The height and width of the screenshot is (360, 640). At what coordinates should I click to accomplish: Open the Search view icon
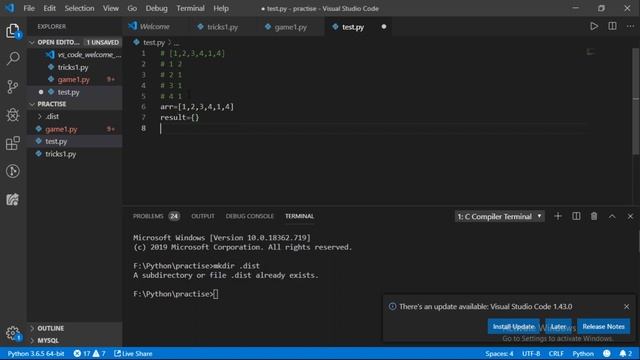pos(13,58)
